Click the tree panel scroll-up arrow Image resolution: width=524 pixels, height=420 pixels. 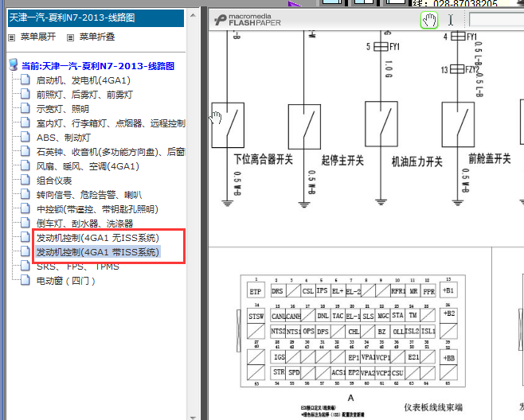pyautogui.click(x=193, y=15)
